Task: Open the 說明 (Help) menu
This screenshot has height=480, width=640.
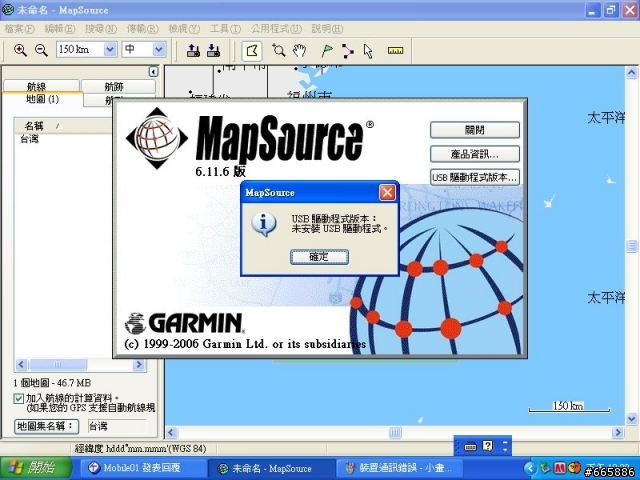Action: (327, 29)
